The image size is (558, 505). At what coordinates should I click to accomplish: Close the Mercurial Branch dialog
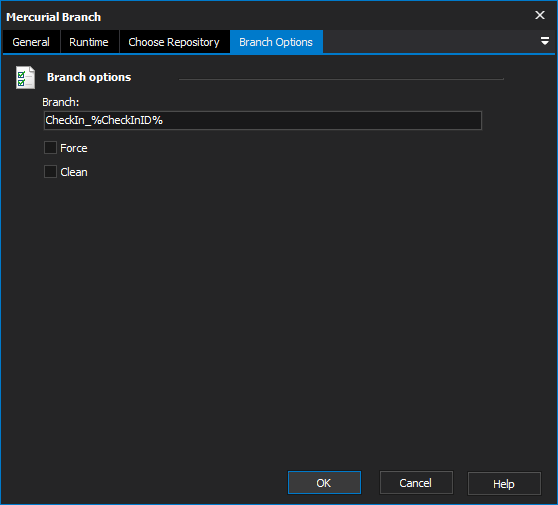point(540,15)
